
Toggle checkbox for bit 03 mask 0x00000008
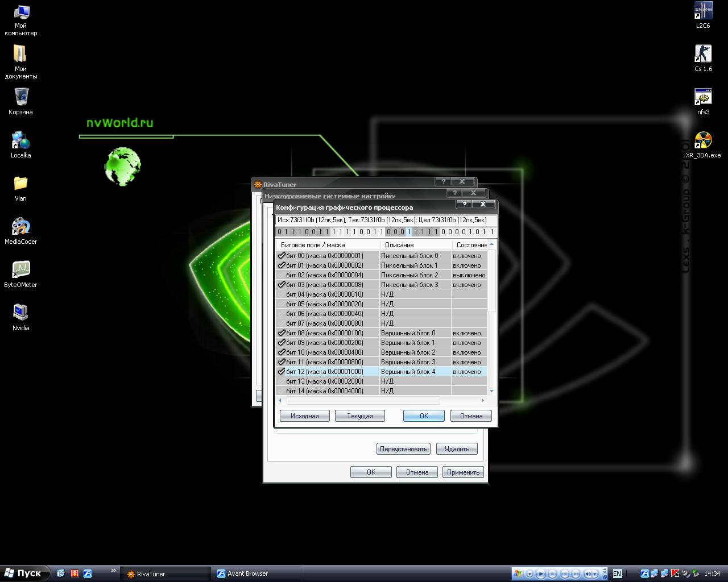[281, 285]
